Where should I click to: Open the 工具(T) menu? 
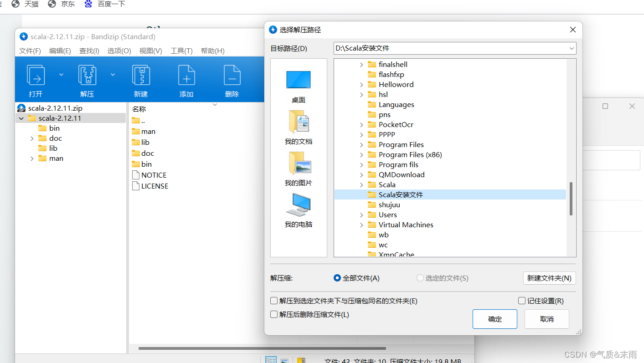click(x=181, y=51)
